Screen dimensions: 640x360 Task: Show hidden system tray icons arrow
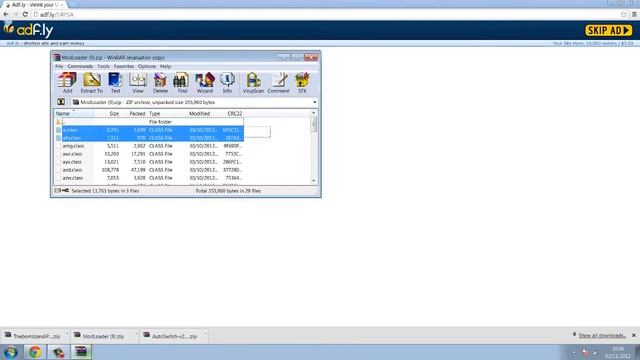click(x=573, y=352)
